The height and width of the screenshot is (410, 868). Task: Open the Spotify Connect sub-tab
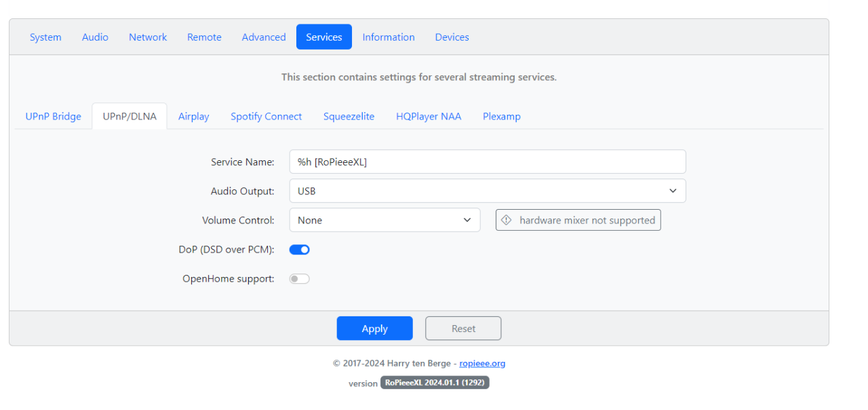[x=266, y=116]
